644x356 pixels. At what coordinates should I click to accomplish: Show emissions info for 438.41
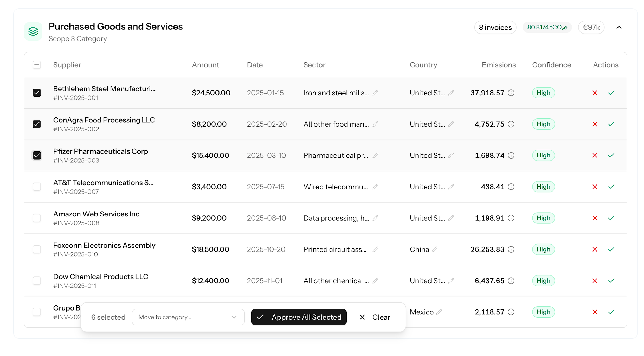[x=511, y=187]
